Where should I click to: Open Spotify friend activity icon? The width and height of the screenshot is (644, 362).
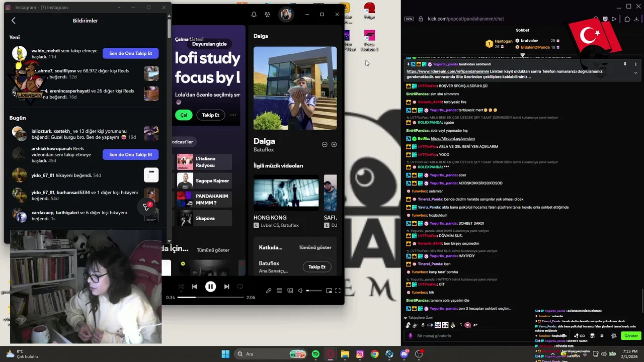[267, 15]
